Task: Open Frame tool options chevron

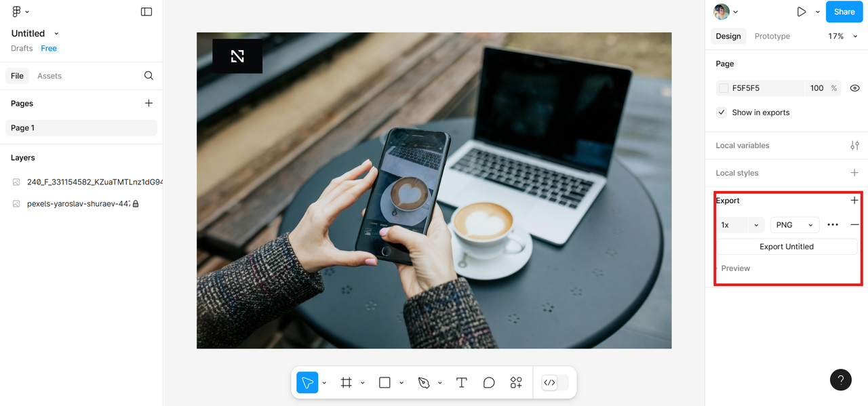Action: coord(362,383)
